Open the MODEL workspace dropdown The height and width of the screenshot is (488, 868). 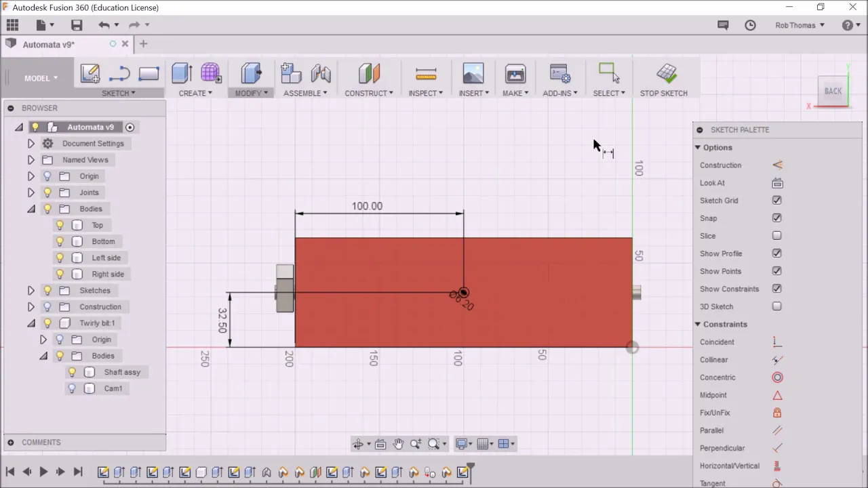click(x=41, y=78)
